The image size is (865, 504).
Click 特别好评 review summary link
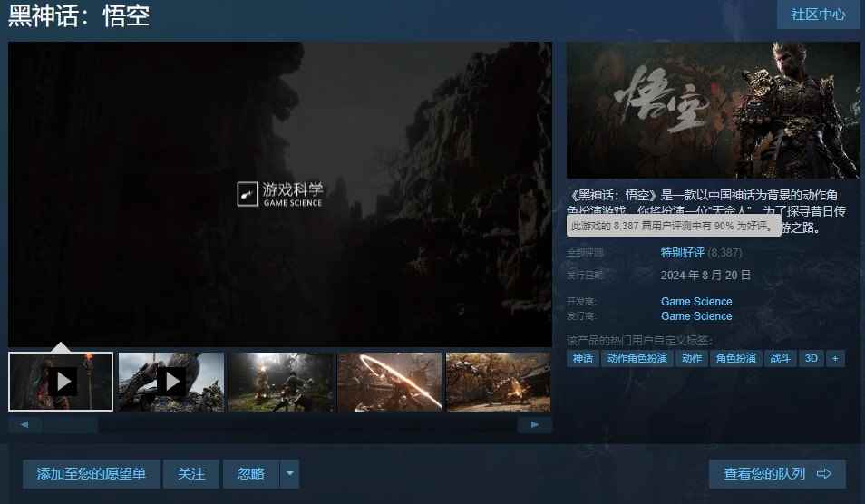pos(683,252)
